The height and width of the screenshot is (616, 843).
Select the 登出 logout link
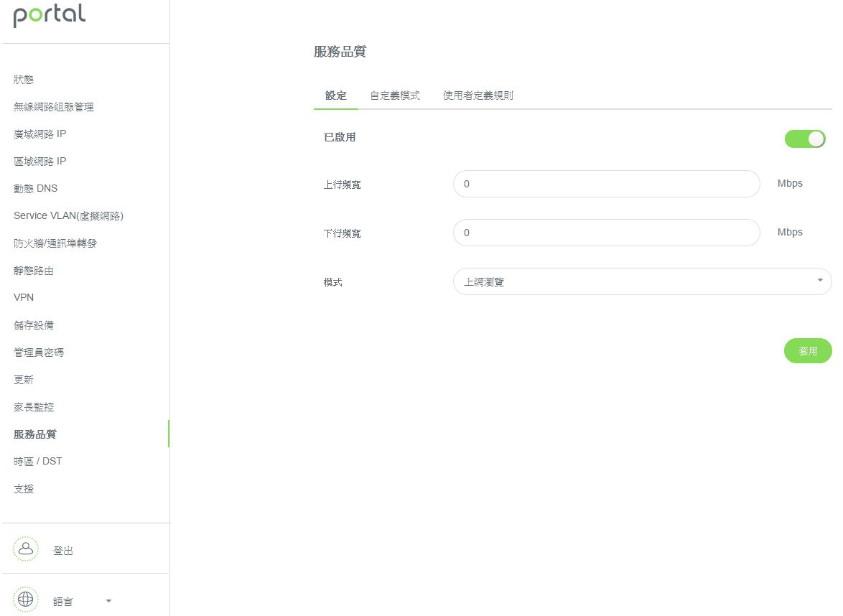click(x=63, y=551)
